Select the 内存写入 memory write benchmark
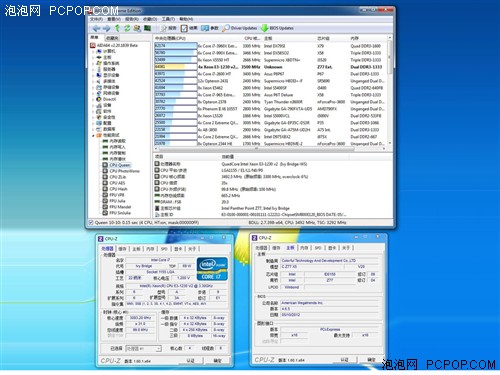Image resolution: width=500 pixels, height=375 pixels. click(x=114, y=147)
